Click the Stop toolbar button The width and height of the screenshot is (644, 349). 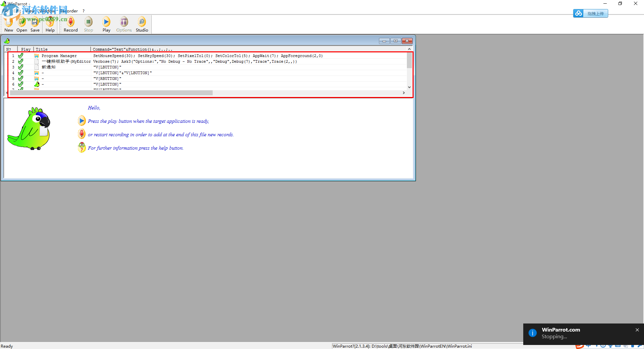tap(89, 24)
